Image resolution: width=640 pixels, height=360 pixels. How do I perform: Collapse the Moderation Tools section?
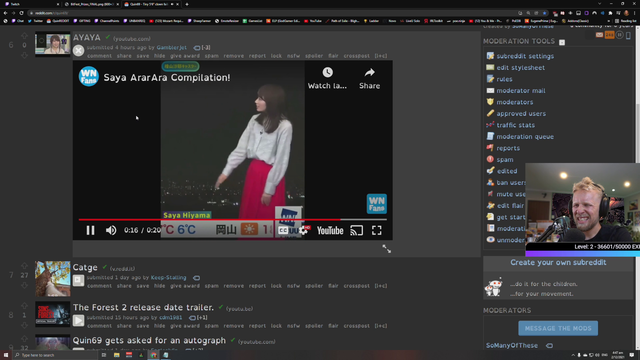(562, 42)
